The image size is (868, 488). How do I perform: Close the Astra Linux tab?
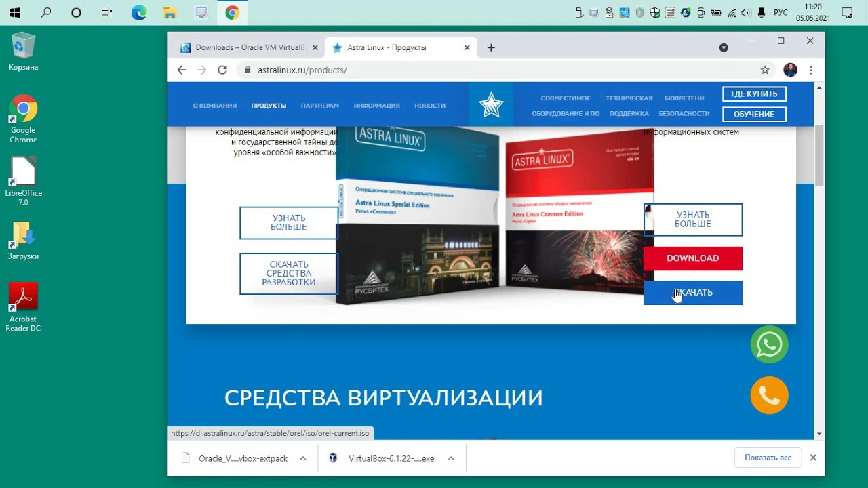click(x=467, y=47)
